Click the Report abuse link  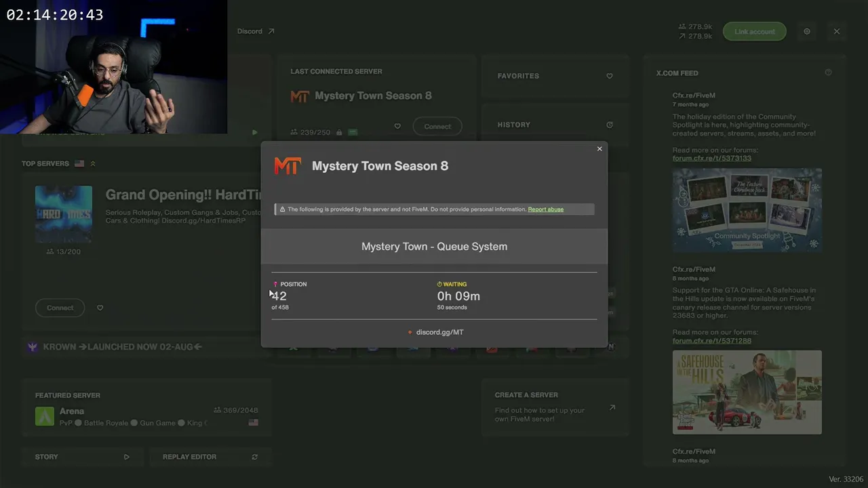[546, 209]
